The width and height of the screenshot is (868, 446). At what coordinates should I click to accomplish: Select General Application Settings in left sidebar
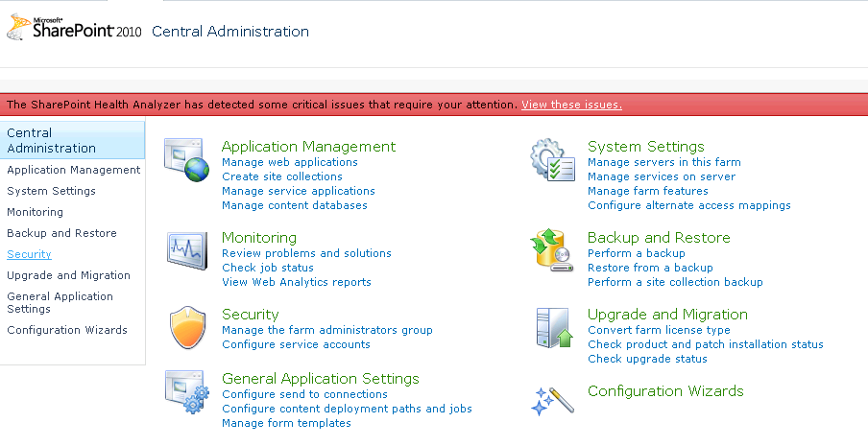[60, 302]
